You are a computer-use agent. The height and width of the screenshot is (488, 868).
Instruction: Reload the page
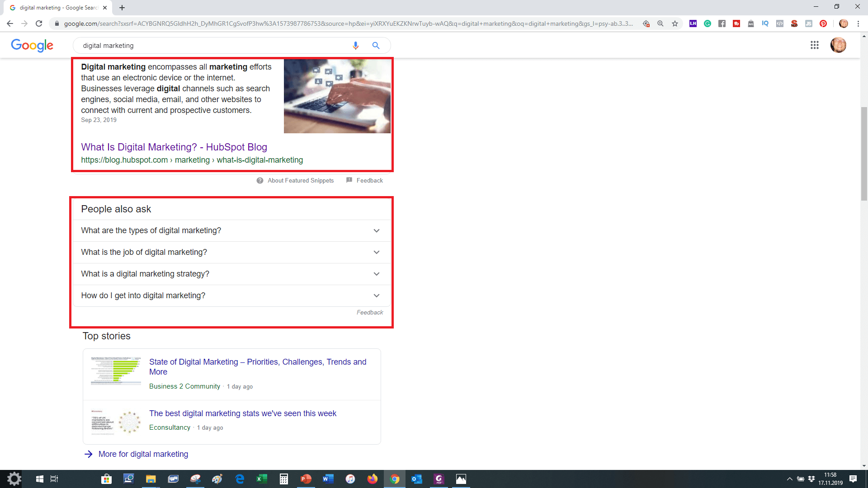[39, 23]
